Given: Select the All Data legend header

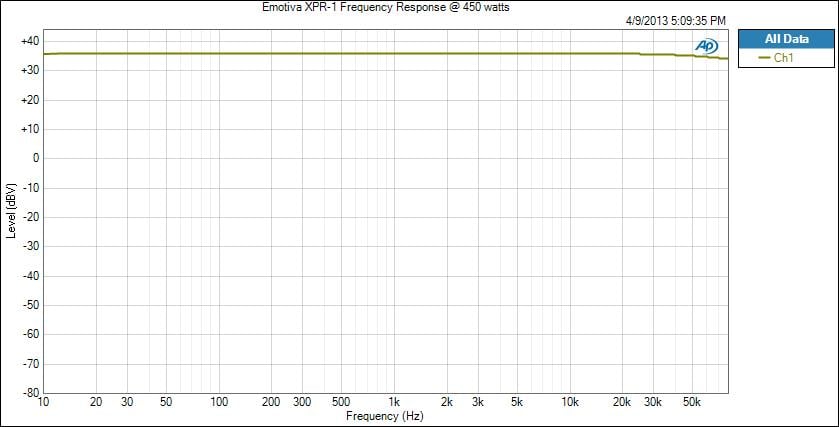Looking at the screenshot, I should pyautogui.click(x=785, y=39).
